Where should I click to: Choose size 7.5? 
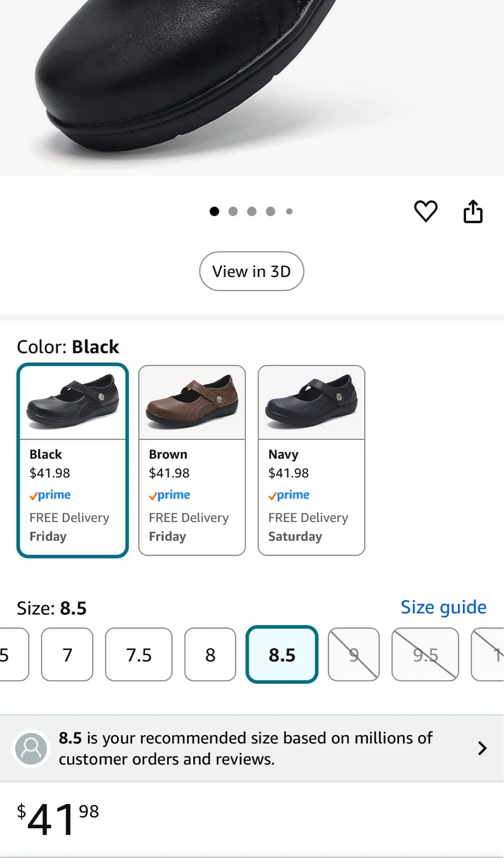(x=139, y=654)
